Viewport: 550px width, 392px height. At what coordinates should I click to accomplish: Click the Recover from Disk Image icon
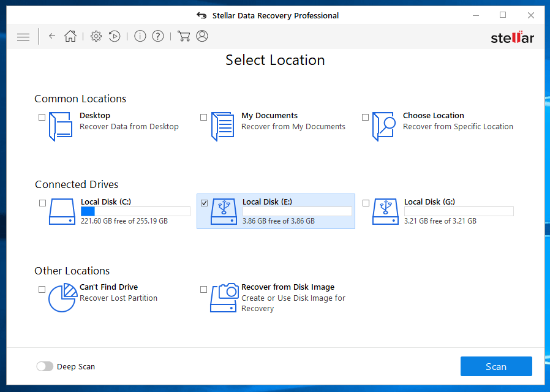(x=224, y=298)
